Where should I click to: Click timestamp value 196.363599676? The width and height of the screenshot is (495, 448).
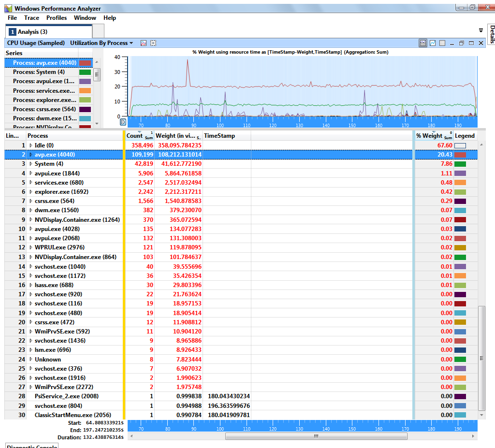coord(229,405)
